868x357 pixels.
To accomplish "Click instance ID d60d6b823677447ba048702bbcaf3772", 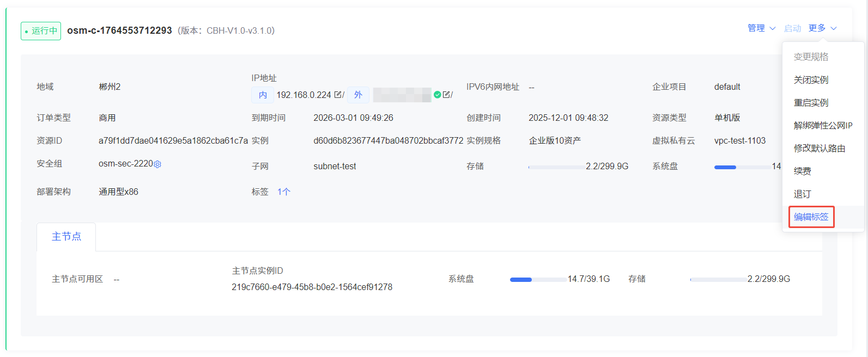I will [389, 140].
